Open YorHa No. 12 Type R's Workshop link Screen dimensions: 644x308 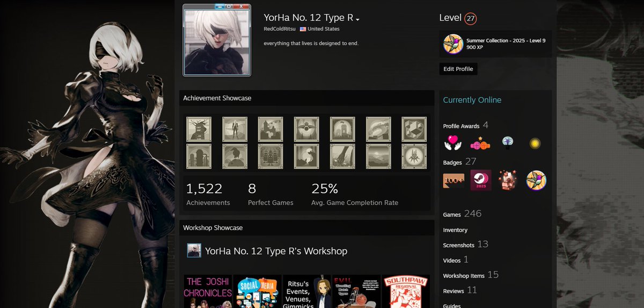tap(276, 251)
